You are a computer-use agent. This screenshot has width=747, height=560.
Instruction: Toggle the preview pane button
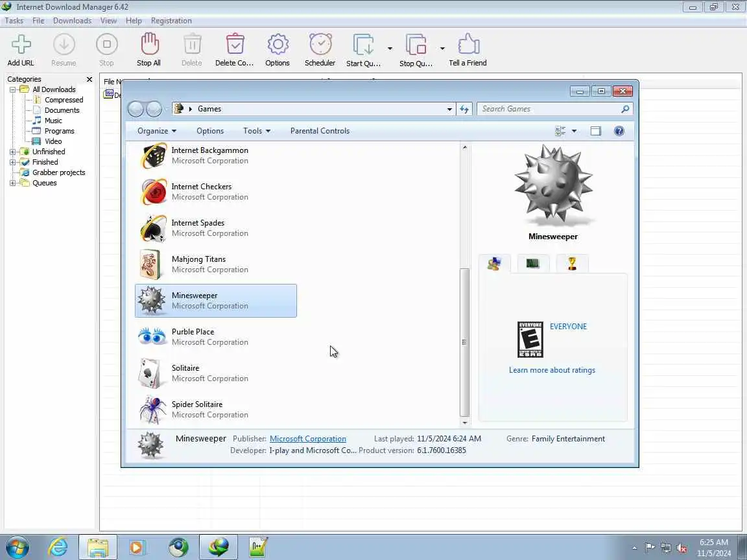point(595,131)
